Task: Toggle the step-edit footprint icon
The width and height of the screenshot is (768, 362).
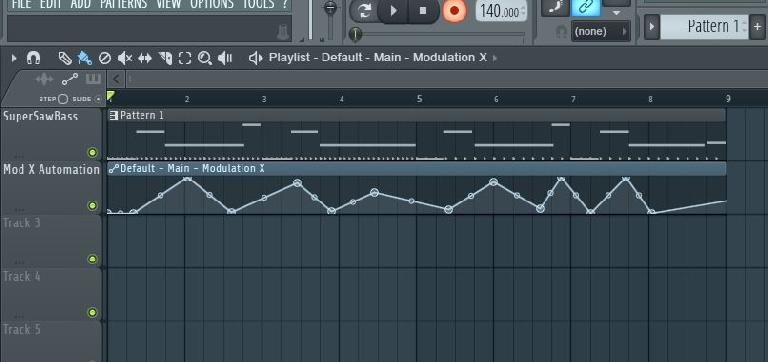Action: [x=555, y=7]
